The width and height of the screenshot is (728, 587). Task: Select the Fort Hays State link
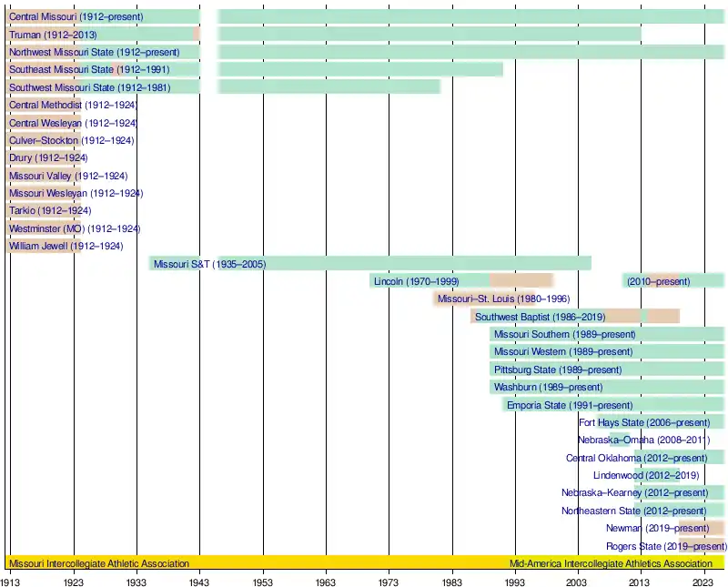tap(612, 423)
